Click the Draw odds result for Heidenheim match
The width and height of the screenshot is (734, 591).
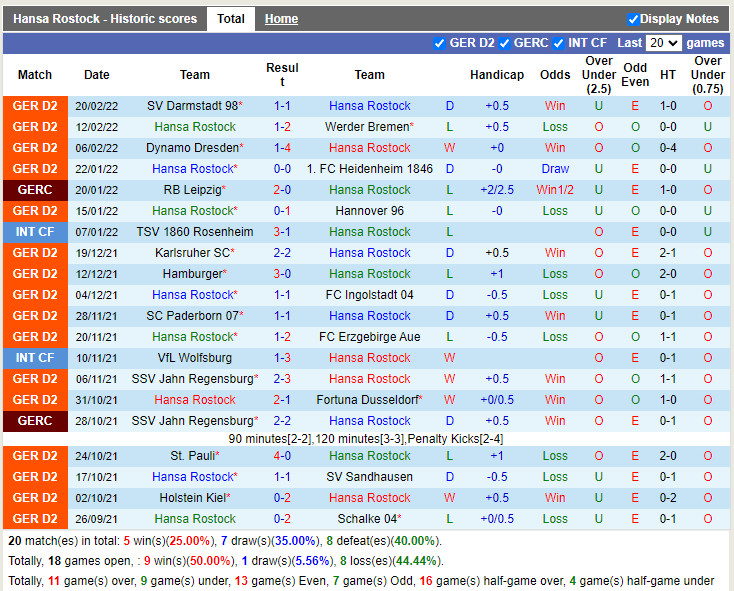555,169
